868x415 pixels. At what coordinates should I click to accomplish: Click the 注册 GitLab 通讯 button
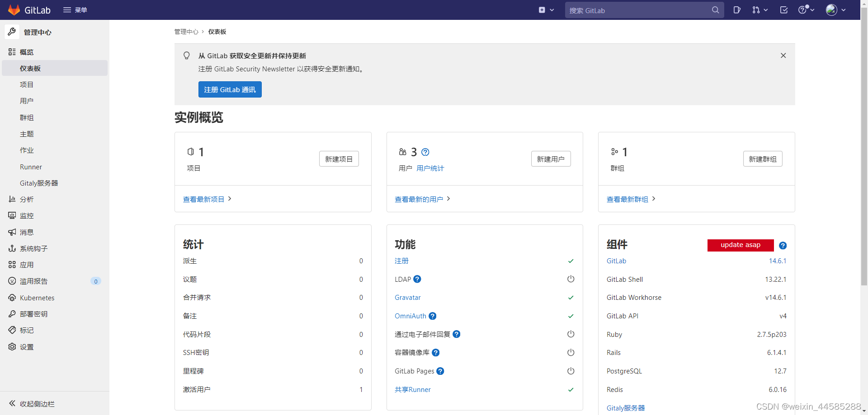pyautogui.click(x=230, y=89)
